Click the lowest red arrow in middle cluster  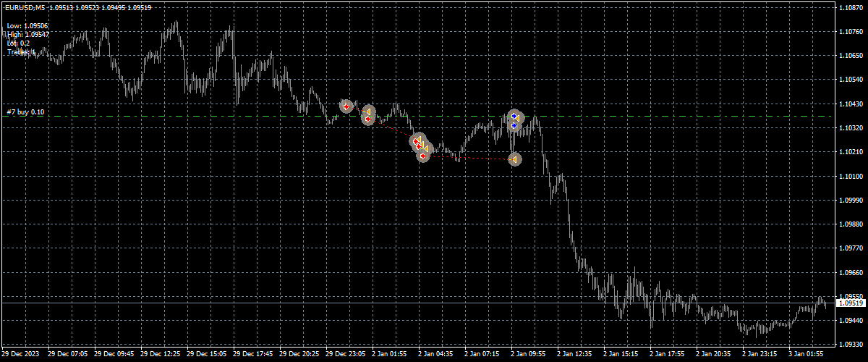(422, 155)
